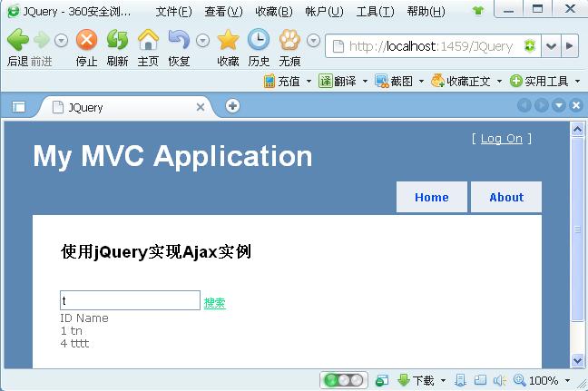This screenshot has height=391, width=588.
Task: Expand the zoom 100% dropdown arrow
Action: [x=567, y=380]
